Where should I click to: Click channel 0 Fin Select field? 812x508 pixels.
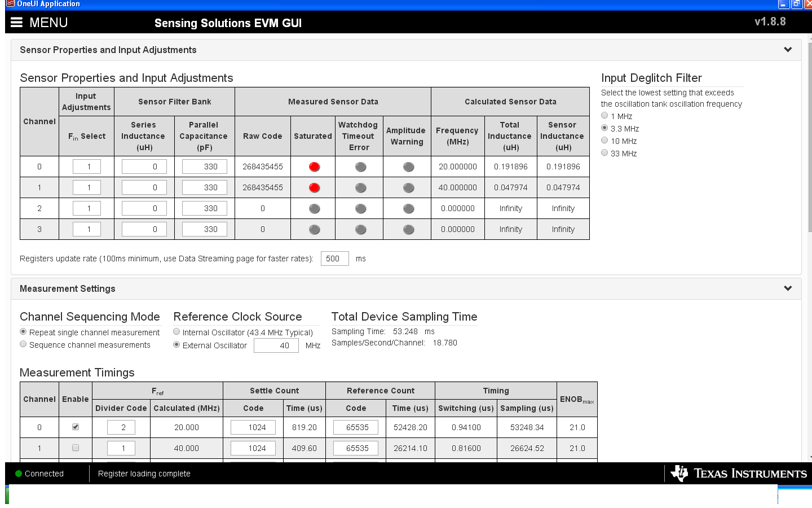coord(87,167)
